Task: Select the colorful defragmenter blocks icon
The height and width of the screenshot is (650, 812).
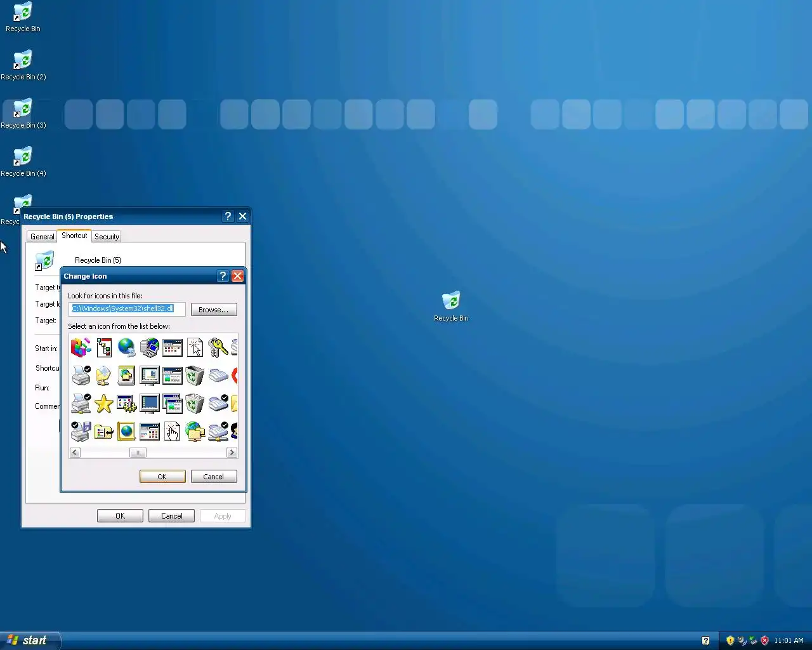Action: [81, 348]
